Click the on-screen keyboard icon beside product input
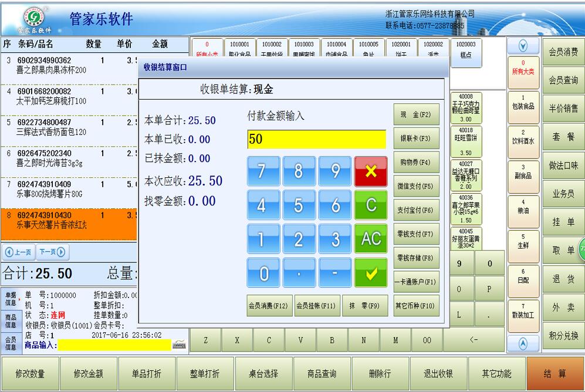The width and height of the screenshot is (585, 392). tap(179, 345)
